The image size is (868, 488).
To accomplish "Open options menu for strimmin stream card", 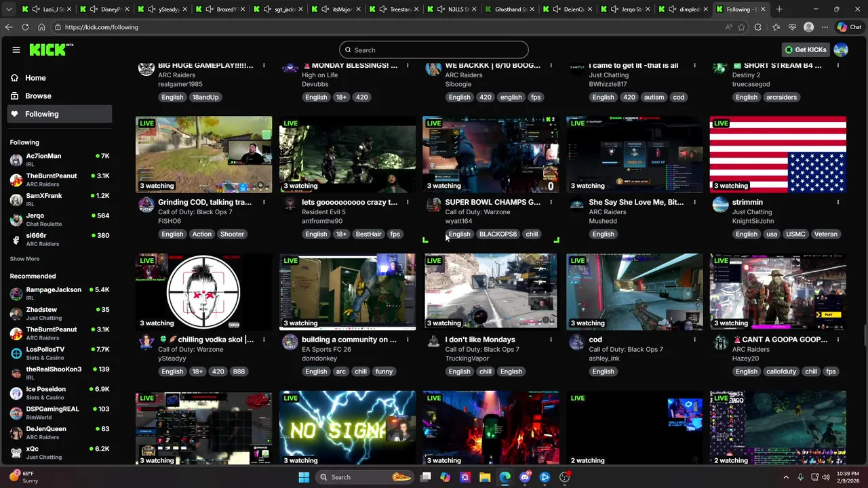I will [x=838, y=202].
